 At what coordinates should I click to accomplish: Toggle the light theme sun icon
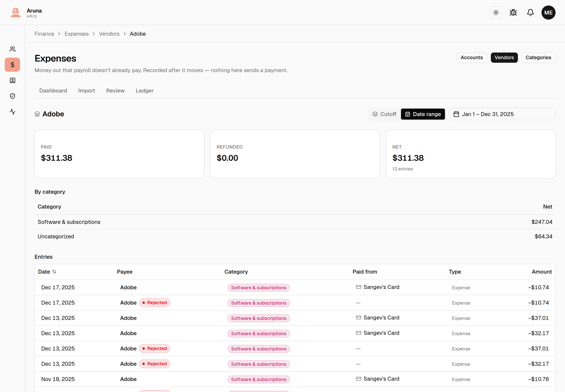coord(496,13)
